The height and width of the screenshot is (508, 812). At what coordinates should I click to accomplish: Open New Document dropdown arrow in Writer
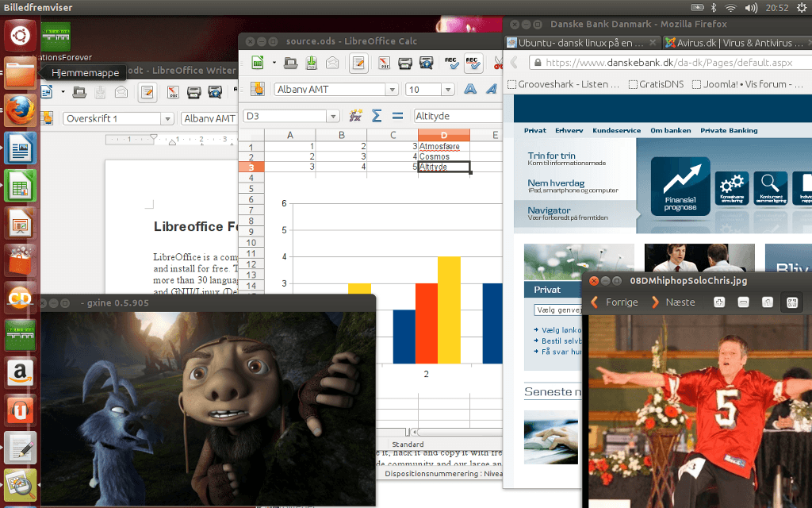pos(63,92)
